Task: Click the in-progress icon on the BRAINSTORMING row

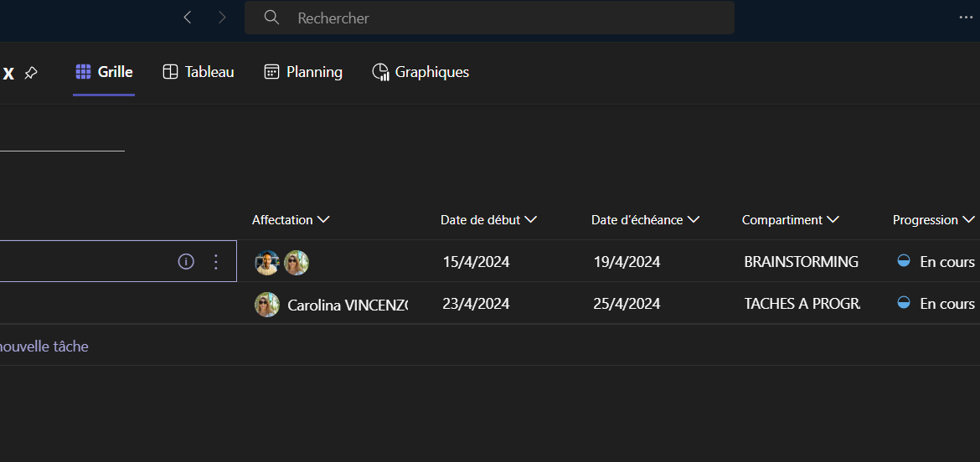Action: 904,261
